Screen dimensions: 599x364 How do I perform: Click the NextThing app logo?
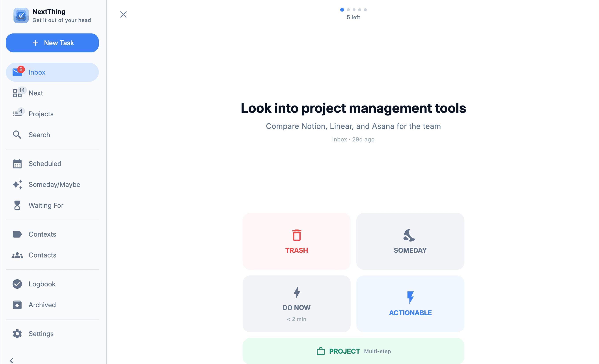click(21, 15)
